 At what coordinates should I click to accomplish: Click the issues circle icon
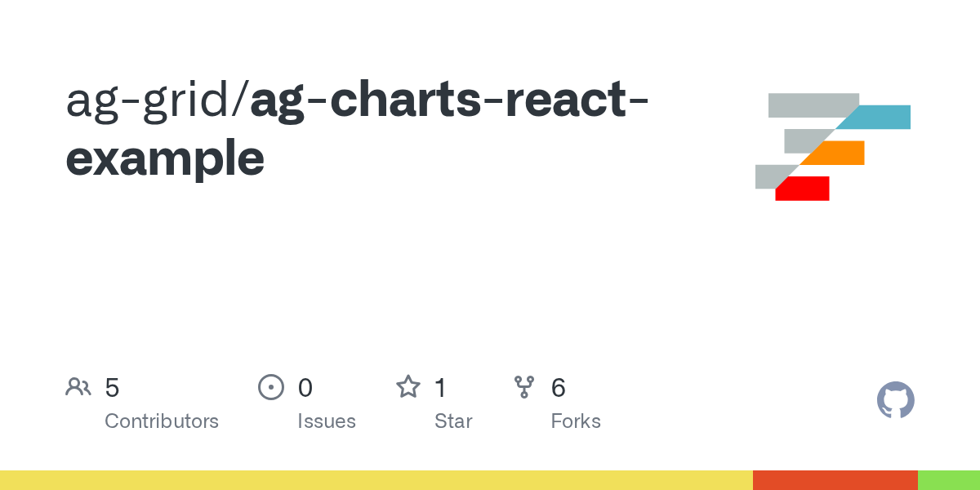point(270,387)
